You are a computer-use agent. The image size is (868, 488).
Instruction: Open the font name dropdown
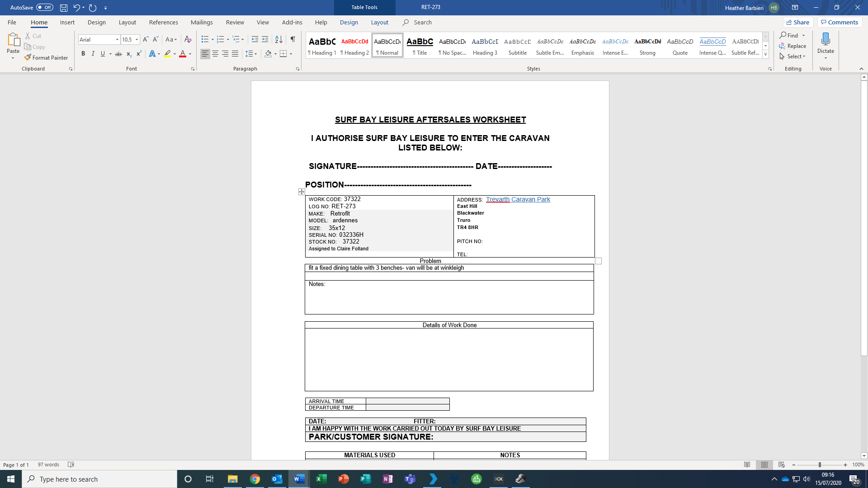click(x=117, y=40)
